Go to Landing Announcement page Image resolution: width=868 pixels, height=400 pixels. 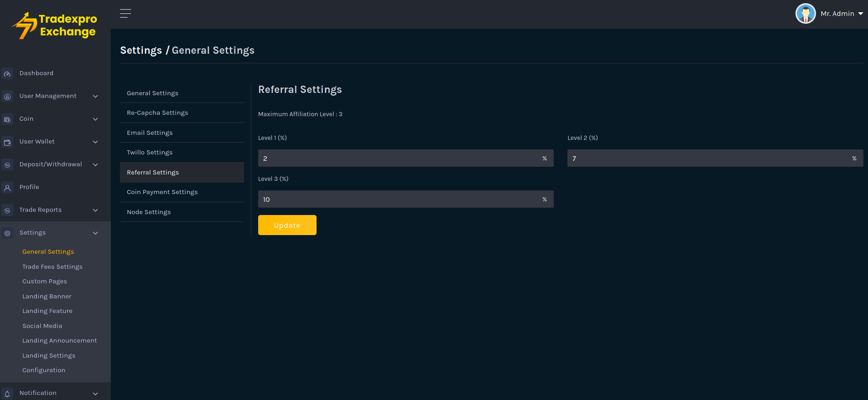tap(59, 341)
